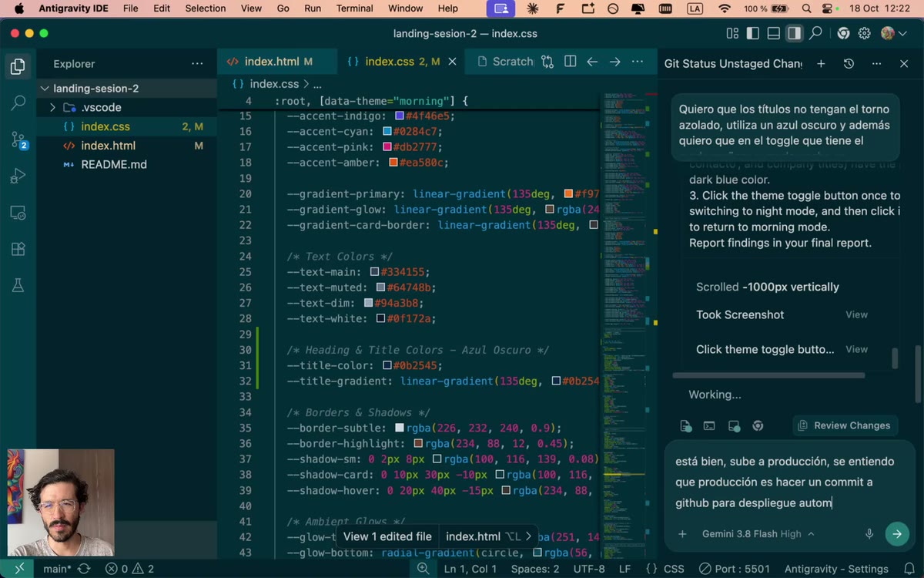Open the Search view in the activity bar
The height and width of the screenshot is (578, 924).
pyautogui.click(x=18, y=102)
